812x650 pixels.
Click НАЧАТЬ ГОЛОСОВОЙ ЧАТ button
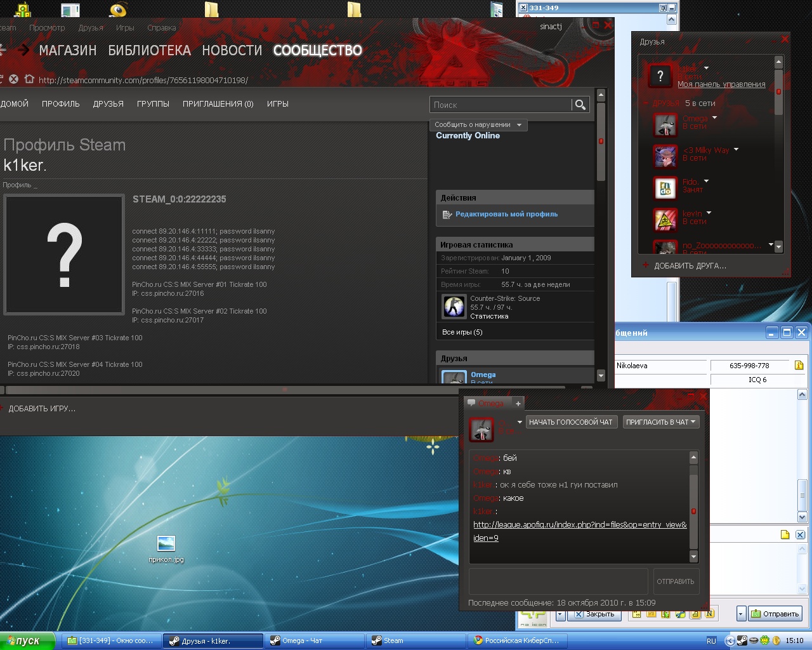(x=571, y=422)
